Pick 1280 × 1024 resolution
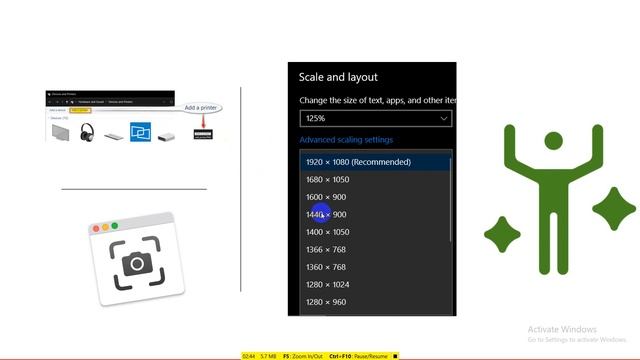 tap(376, 285)
